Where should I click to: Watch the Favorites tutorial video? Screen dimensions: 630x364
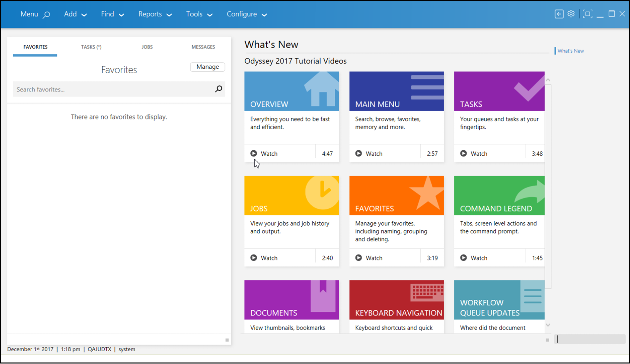click(369, 258)
